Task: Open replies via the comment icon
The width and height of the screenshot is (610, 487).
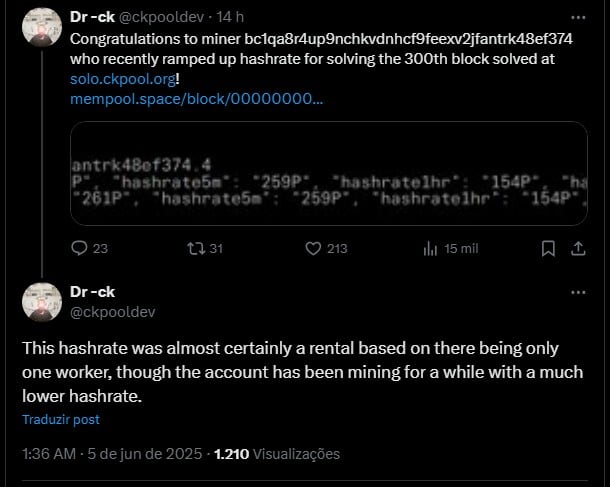Action: pyautogui.click(x=79, y=248)
